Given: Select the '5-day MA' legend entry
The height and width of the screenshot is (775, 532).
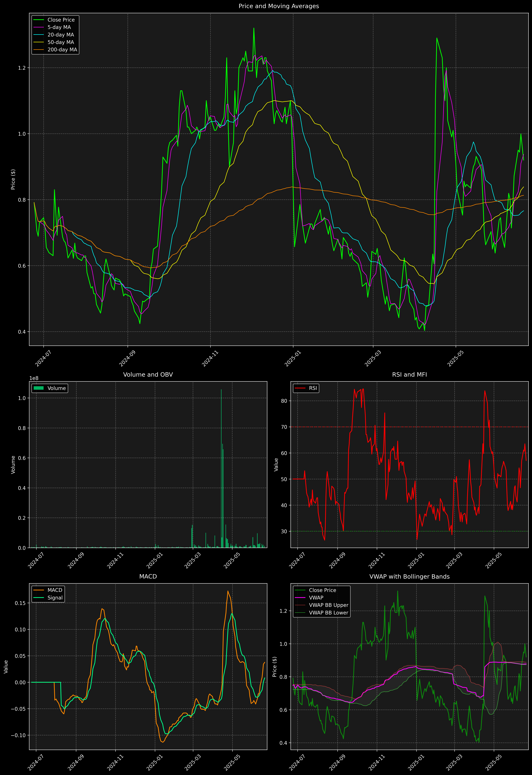Looking at the screenshot, I should [x=59, y=27].
